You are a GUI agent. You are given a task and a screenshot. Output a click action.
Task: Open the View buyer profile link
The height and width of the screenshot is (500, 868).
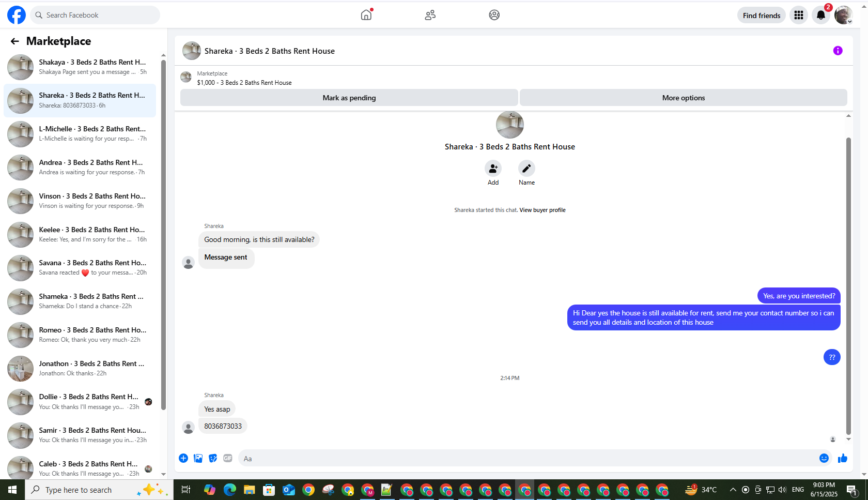542,210
